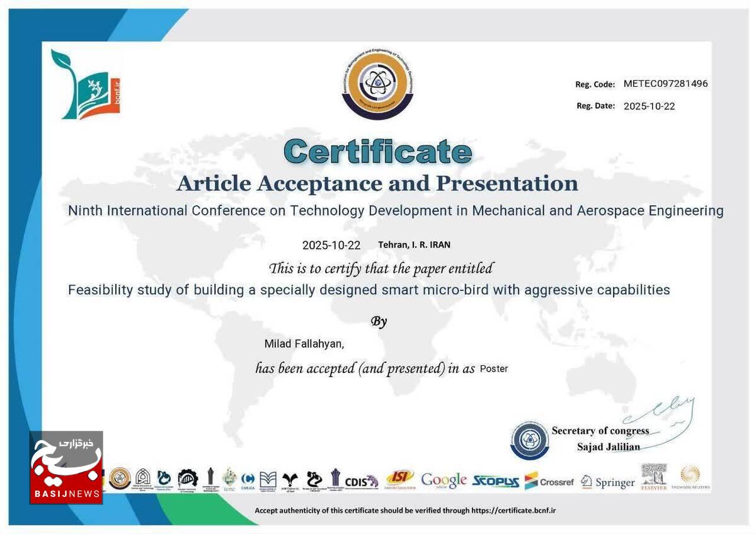The image size is (756, 534).
Task: Click the Crossref logo
Action: [x=549, y=482]
